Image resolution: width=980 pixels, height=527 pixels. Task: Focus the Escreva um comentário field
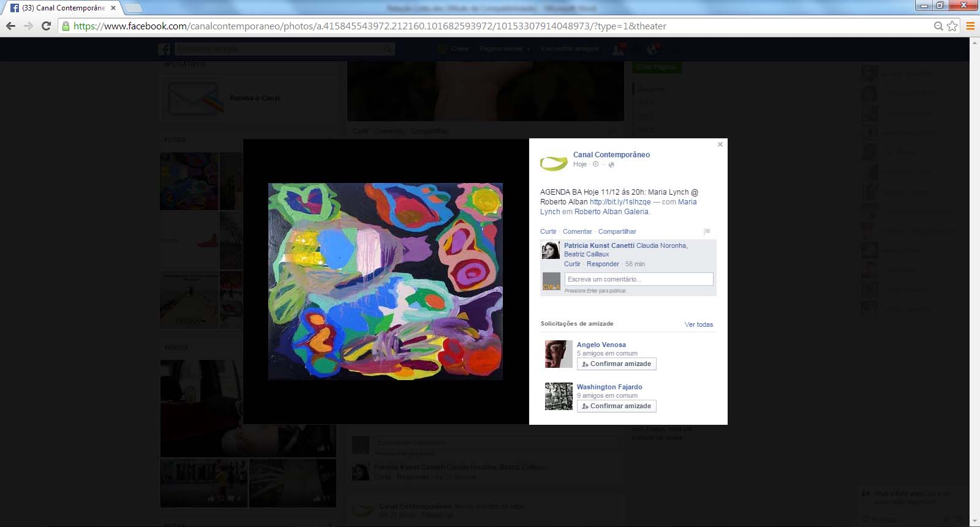tap(639, 279)
